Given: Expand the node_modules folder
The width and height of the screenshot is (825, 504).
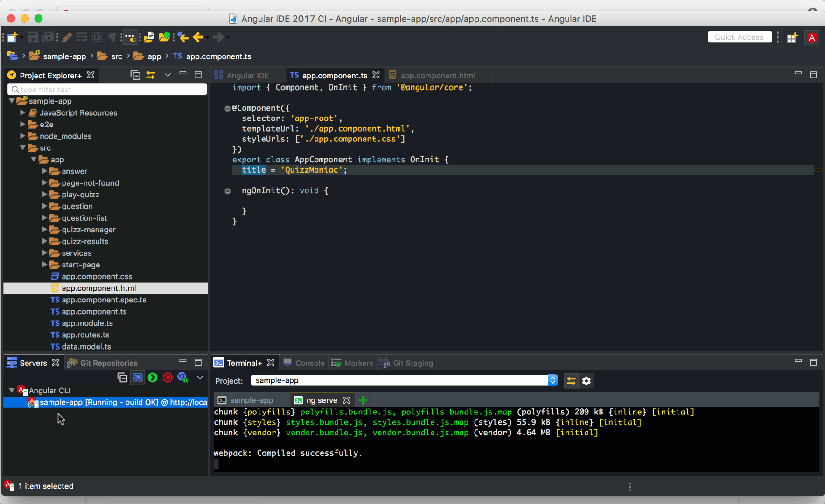Looking at the screenshot, I should (x=22, y=136).
